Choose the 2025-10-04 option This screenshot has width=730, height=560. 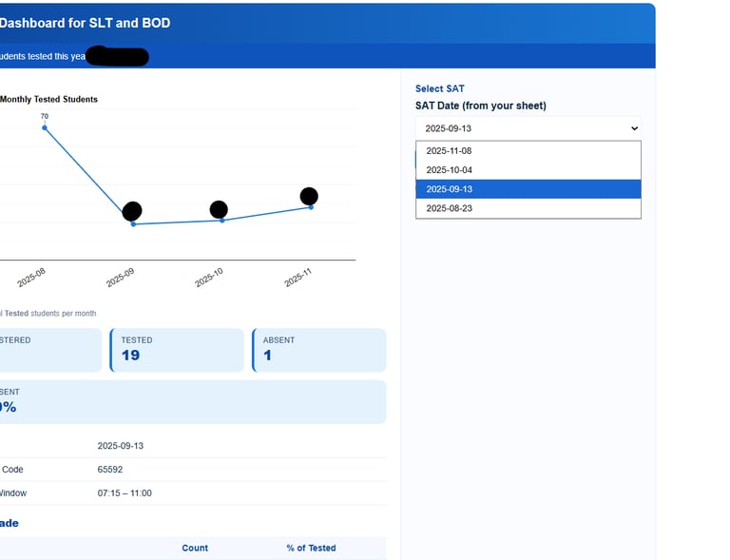[x=528, y=170]
